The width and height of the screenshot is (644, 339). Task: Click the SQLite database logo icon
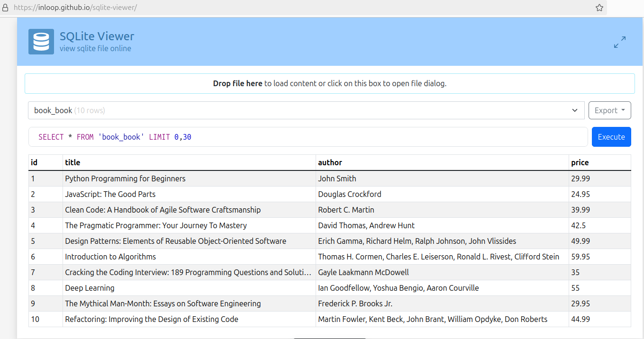(41, 42)
